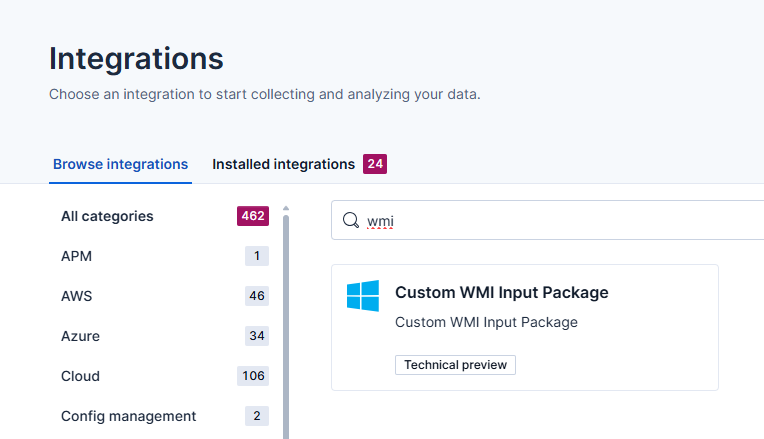Click the All categories 462 count badge
764x439 pixels.
(x=253, y=216)
